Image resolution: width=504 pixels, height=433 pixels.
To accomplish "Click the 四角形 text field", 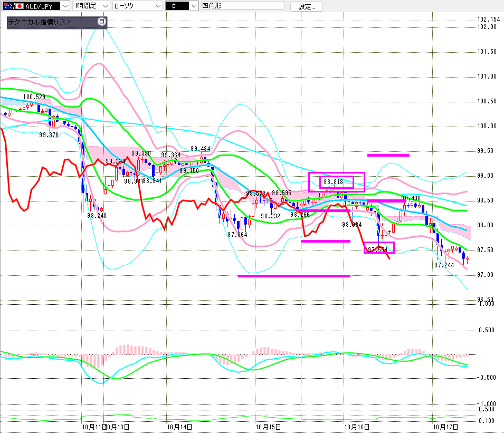I will coord(243,6).
